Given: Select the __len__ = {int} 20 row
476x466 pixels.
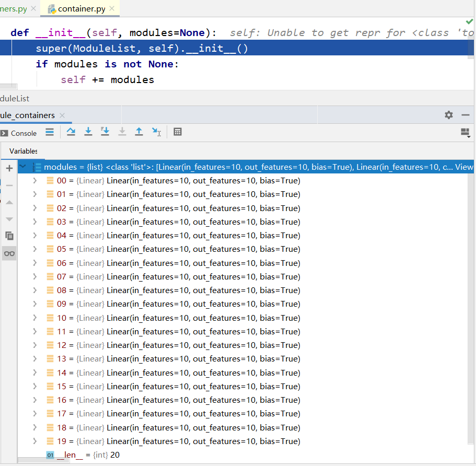Looking at the screenshot, I should 243,455.
